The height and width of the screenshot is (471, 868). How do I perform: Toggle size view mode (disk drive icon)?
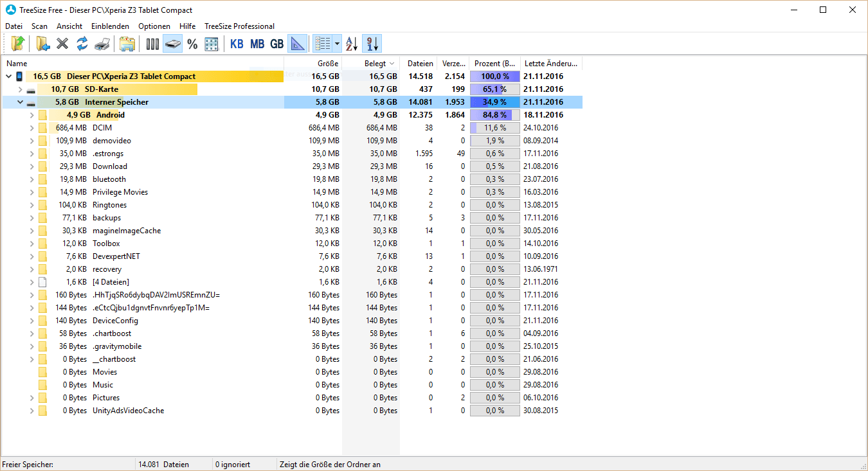coord(172,44)
